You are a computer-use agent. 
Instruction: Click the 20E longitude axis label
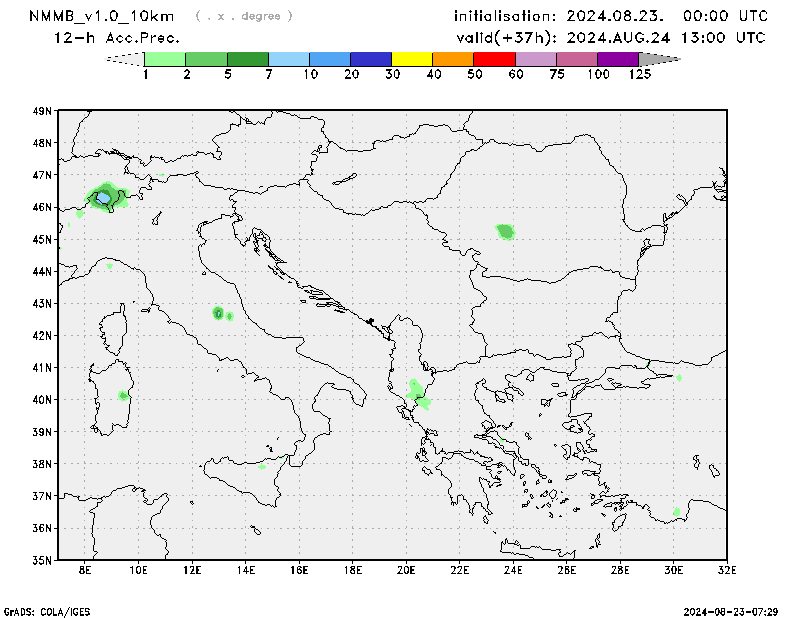406,571
